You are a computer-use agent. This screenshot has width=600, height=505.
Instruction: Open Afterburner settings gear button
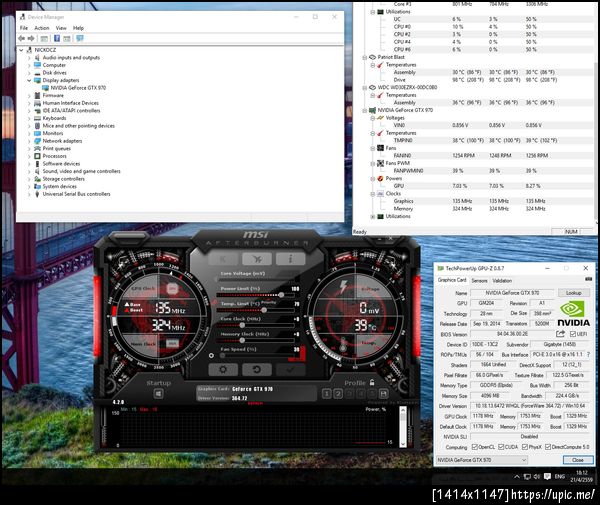coord(223,369)
